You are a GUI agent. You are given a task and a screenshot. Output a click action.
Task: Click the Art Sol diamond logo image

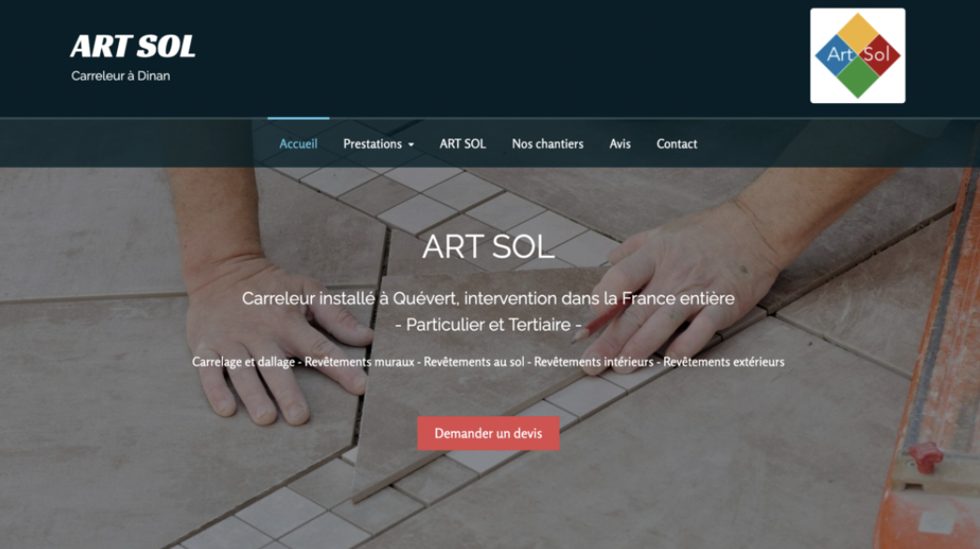coord(857,55)
